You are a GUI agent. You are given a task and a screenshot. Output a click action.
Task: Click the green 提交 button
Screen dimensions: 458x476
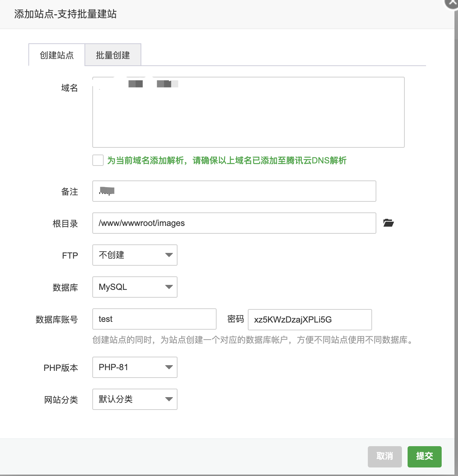click(x=424, y=456)
